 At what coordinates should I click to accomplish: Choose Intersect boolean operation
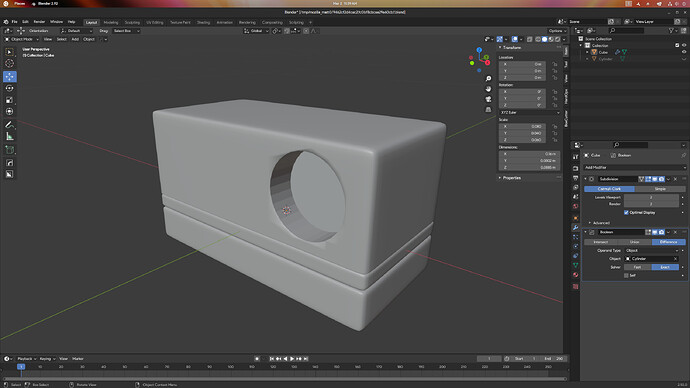(601, 242)
